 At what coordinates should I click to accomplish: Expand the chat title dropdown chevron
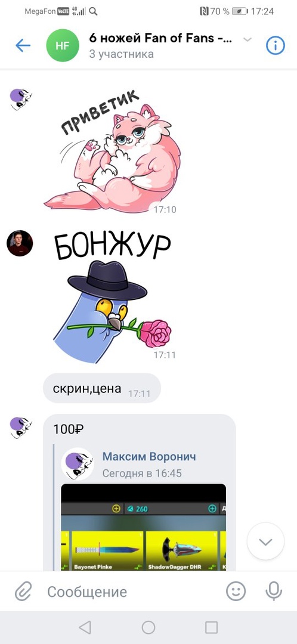(247, 39)
